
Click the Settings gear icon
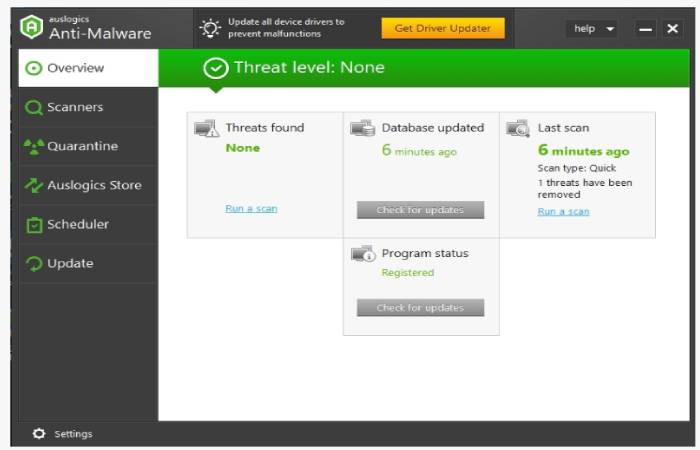coord(39,433)
